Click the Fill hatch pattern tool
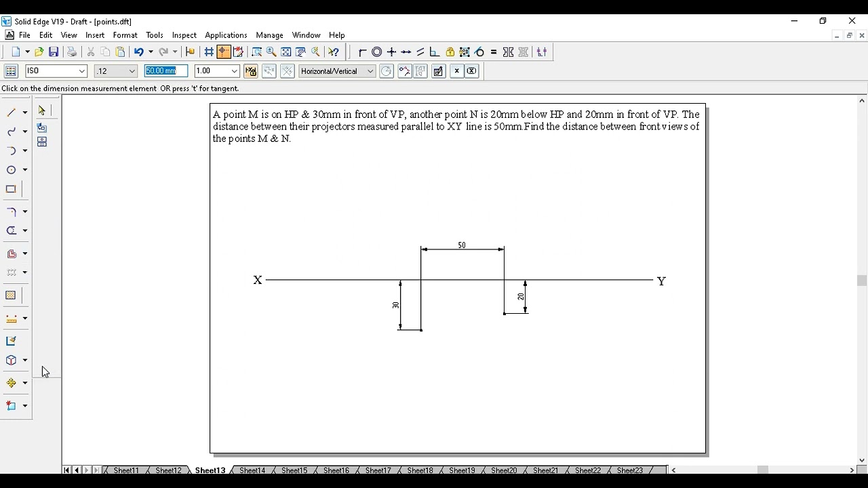The height and width of the screenshot is (488, 868). (x=12, y=296)
